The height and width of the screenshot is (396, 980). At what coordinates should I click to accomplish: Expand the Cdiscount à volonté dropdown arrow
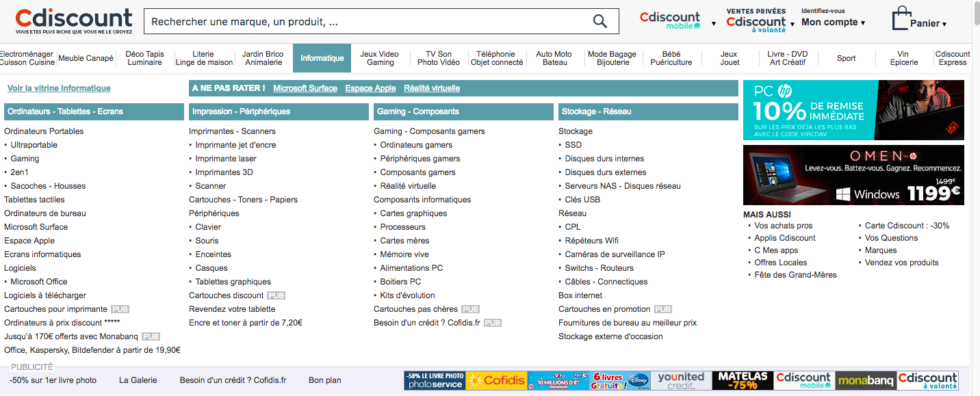click(x=792, y=24)
